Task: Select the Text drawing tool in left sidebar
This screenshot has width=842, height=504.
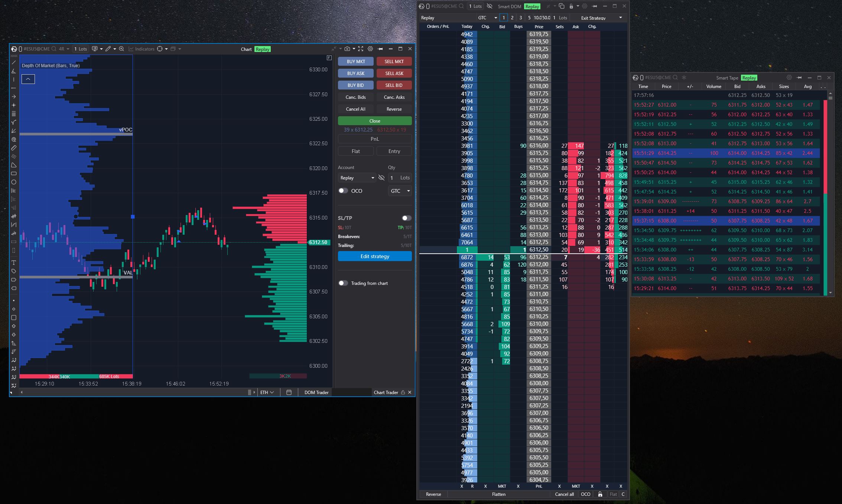Action: [x=14, y=263]
